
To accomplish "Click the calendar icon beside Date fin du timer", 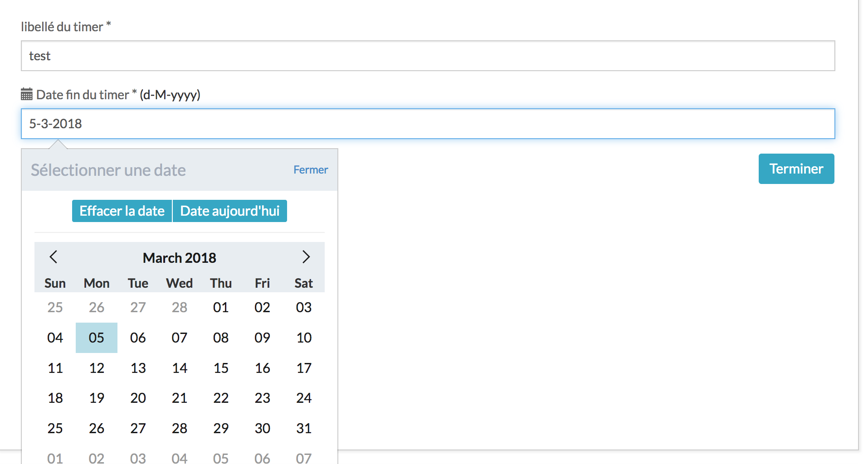I will click(x=27, y=94).
